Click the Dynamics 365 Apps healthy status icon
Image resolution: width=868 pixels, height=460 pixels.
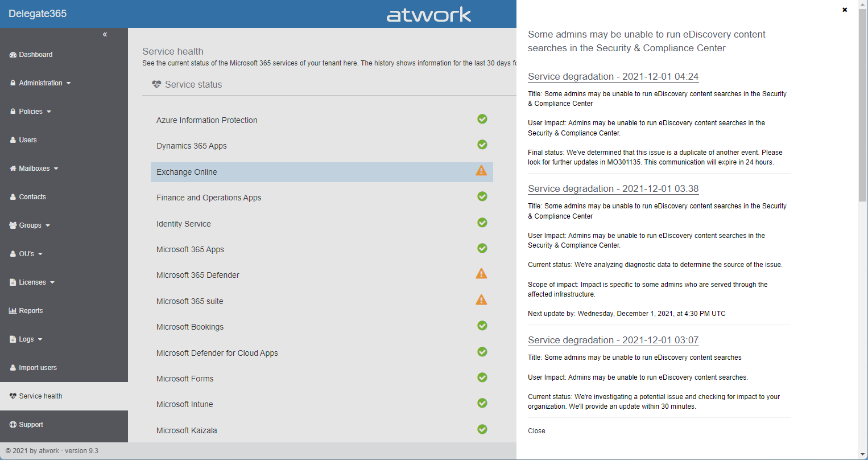coord(482,145)
